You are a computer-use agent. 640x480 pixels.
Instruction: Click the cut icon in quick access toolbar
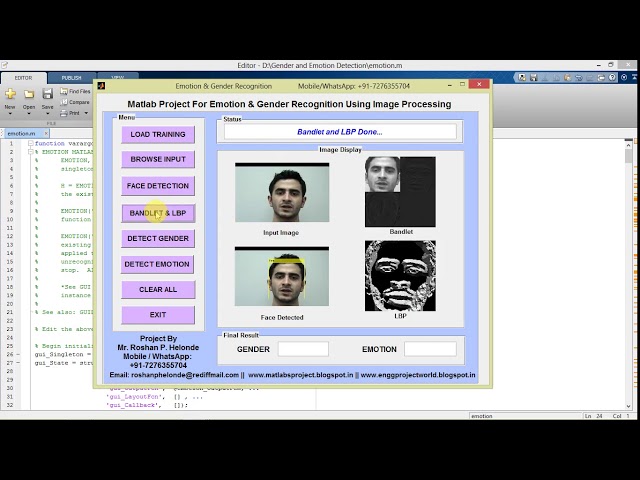545,77
